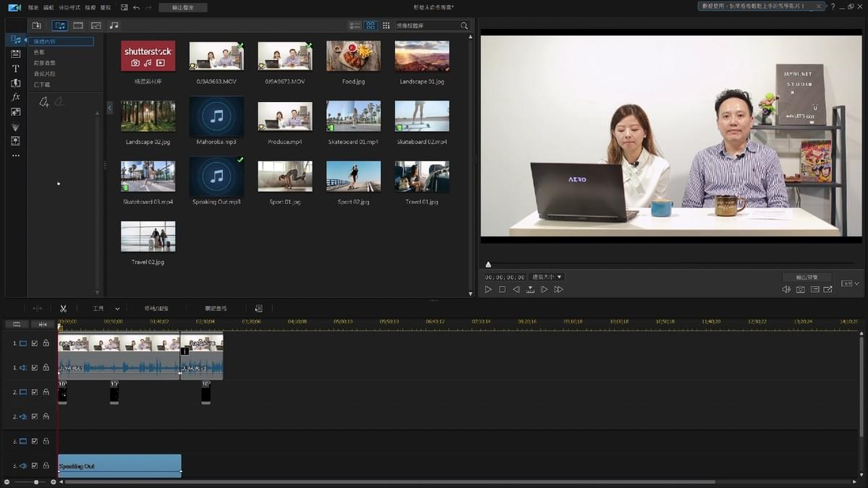Close the welcome tutorial notification

pyautogui.click(x=820, y=7)
